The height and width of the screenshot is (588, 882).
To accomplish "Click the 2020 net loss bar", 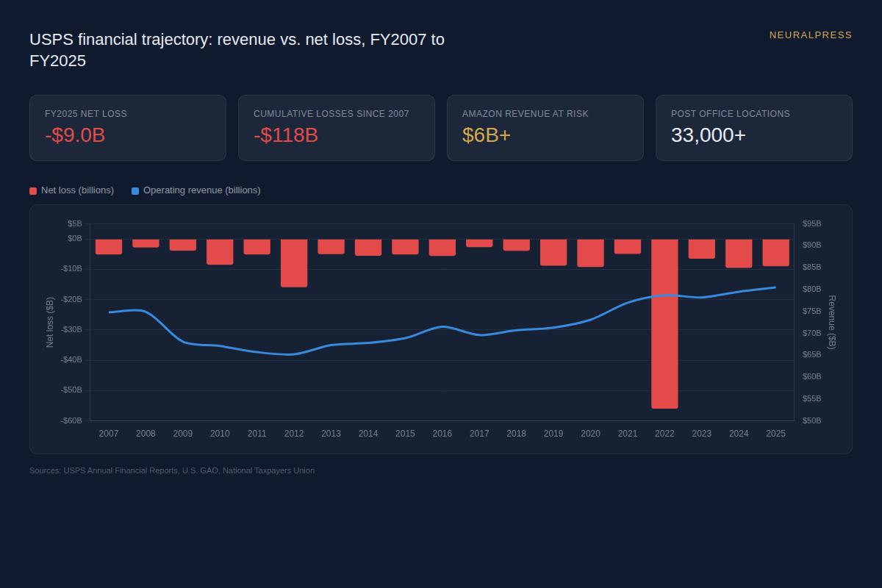I will pos(590,253).
